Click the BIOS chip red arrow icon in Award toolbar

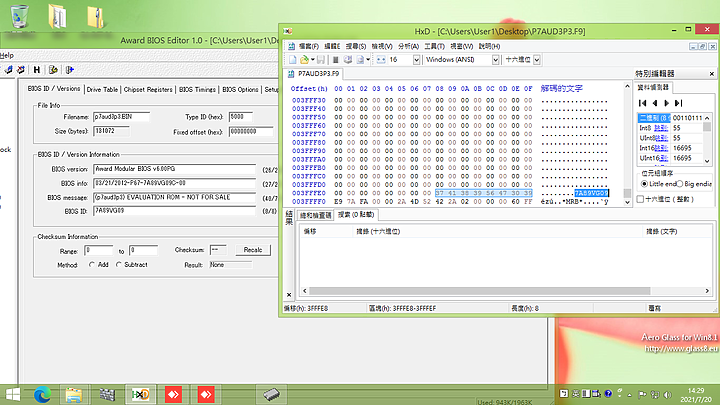tap(21, 70)
